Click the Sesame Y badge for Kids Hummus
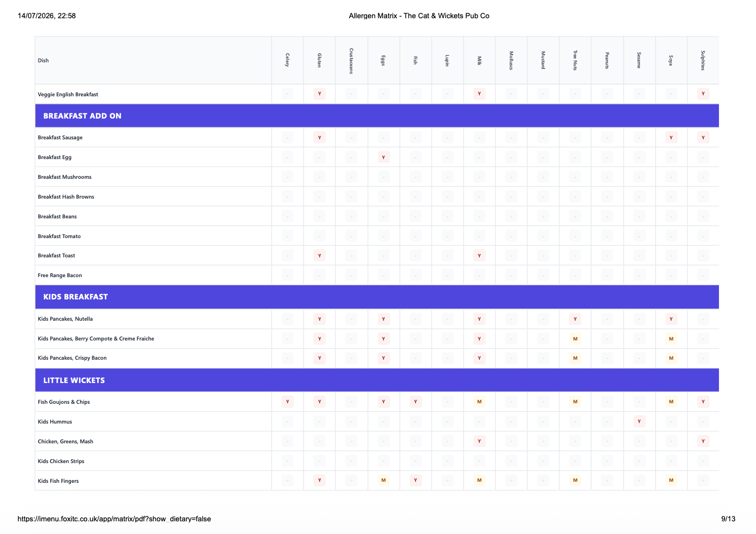The width and height of the screenshot is (756, 534). [x=639, y=422]
